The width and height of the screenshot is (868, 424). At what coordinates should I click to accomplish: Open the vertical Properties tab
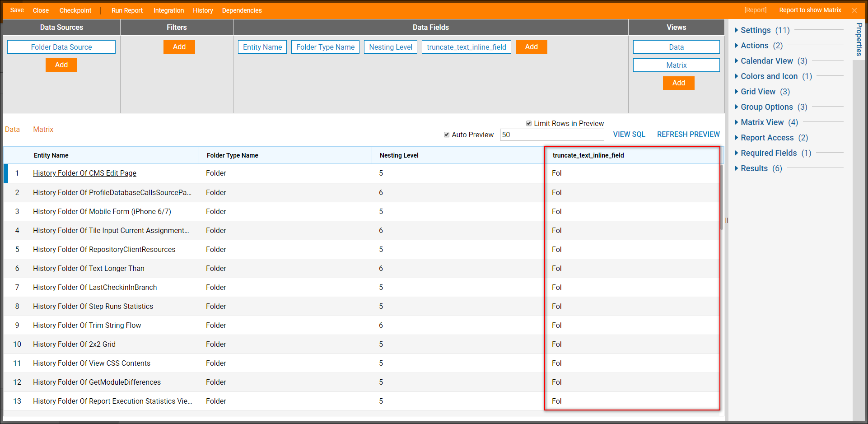[859, 39]
